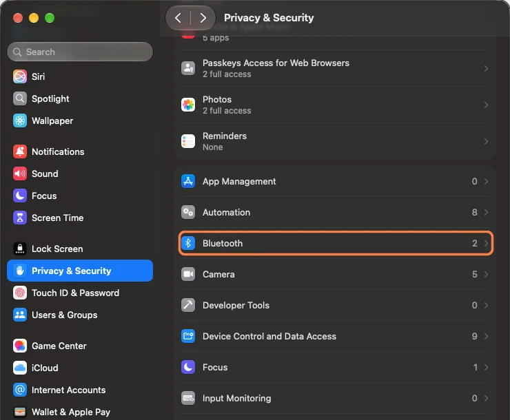Viewport: 510px width, 420px height.
Task: Expand Device Control and Data Access chevron
Action: pos(486,336)
